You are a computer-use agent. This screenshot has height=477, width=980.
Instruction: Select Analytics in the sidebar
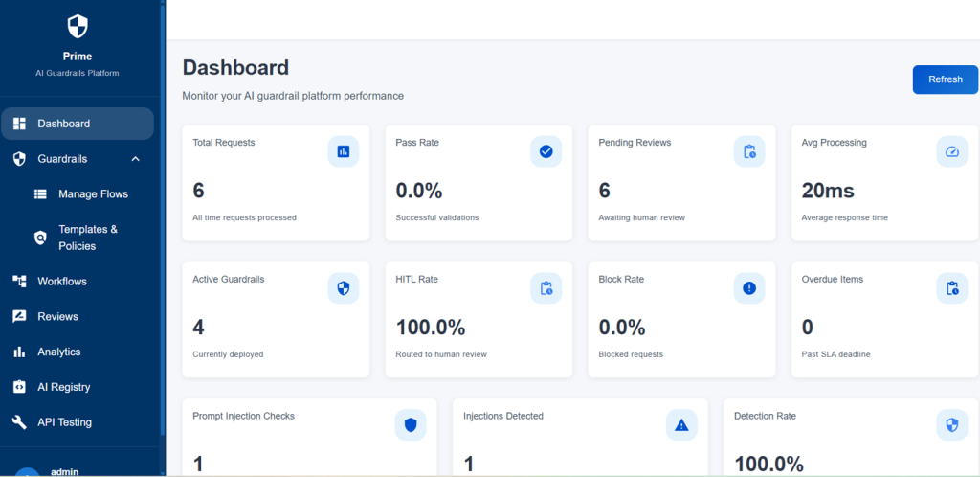58,352
